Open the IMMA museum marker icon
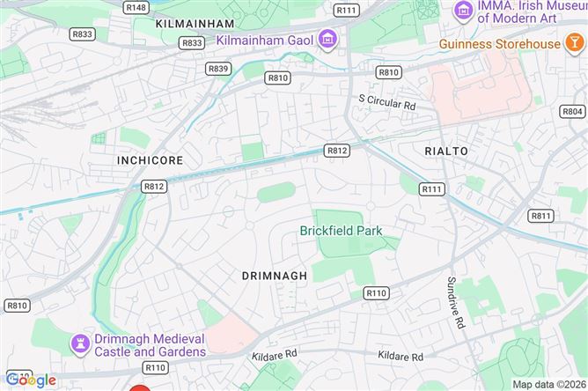The height and width of the screenshot is (391, 588). 464,11
